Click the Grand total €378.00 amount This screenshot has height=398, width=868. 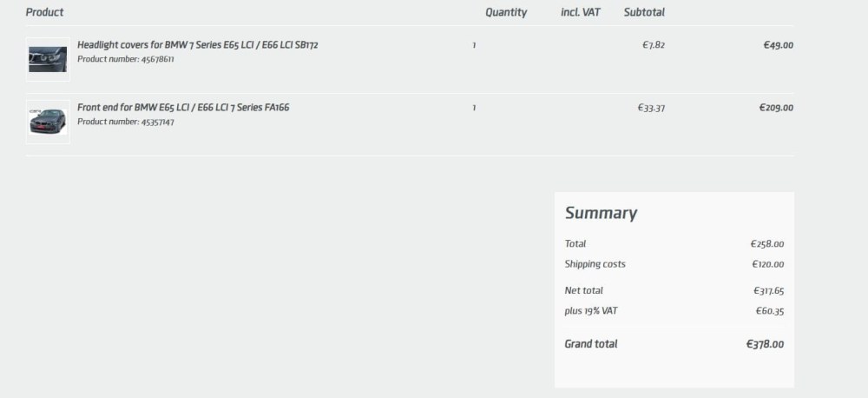(765, 344)
